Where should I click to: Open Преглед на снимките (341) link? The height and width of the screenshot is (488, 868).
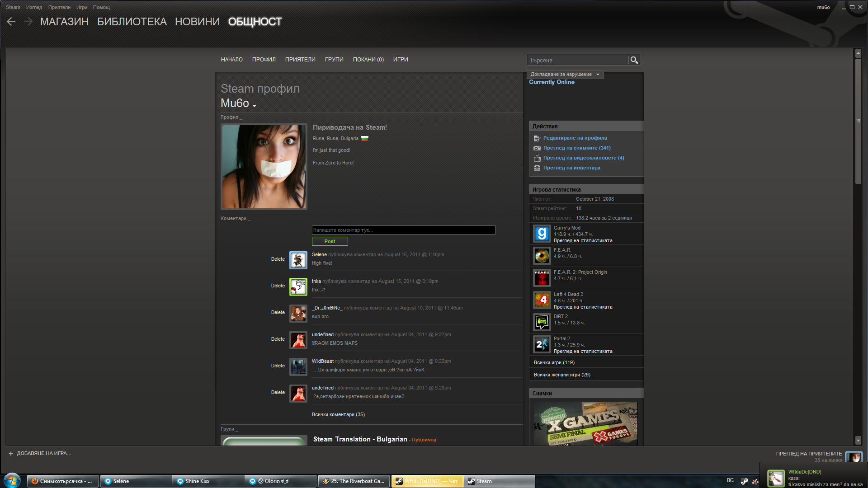(x=577, y=148)
